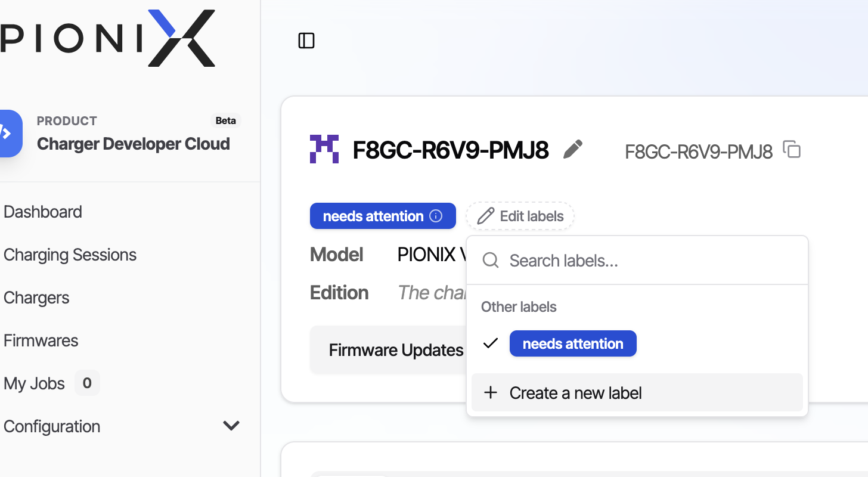Click the info icon on needs attention badge
The width and height of the screenshot is (868, 477).
click(436, 216)
